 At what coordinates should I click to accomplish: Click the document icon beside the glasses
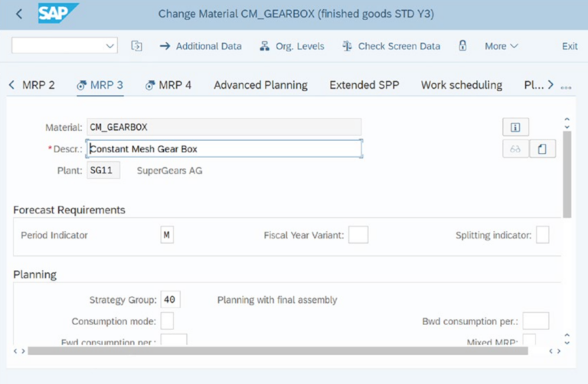542,149
